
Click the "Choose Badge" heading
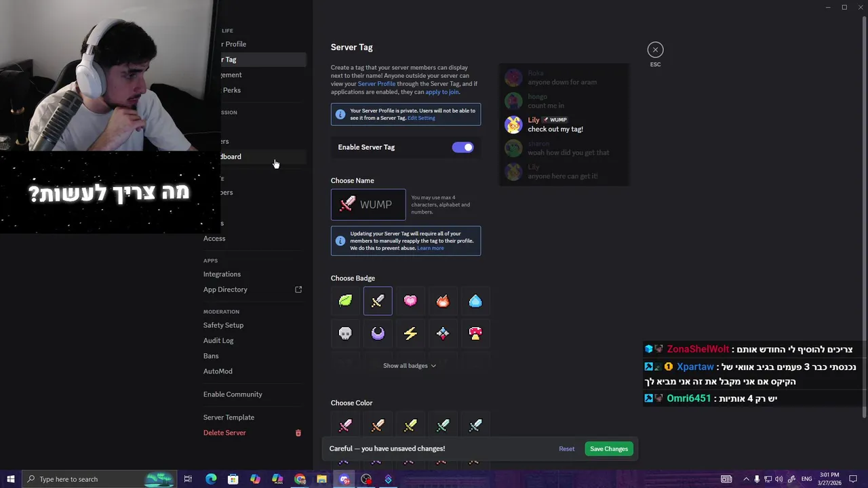353,279
